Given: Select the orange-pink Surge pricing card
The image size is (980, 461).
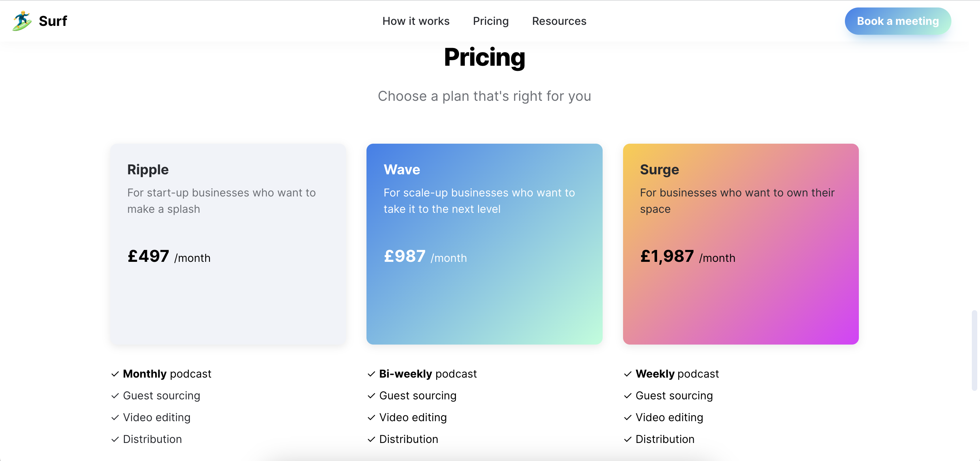Looking at the screenshot, I should pos(741,244).
